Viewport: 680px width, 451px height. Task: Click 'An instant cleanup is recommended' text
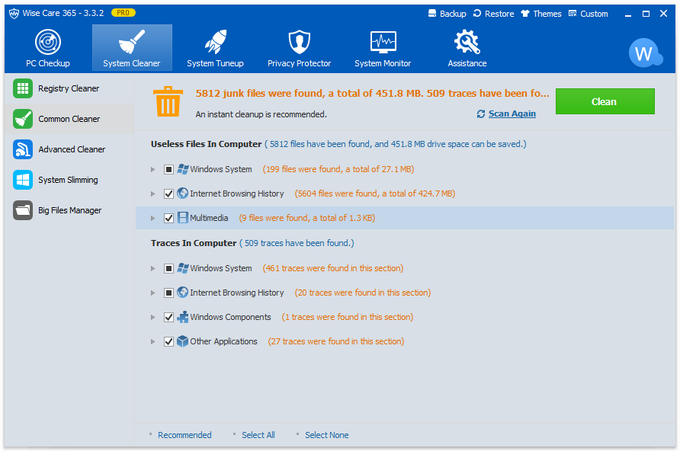[x=261, y=114]
